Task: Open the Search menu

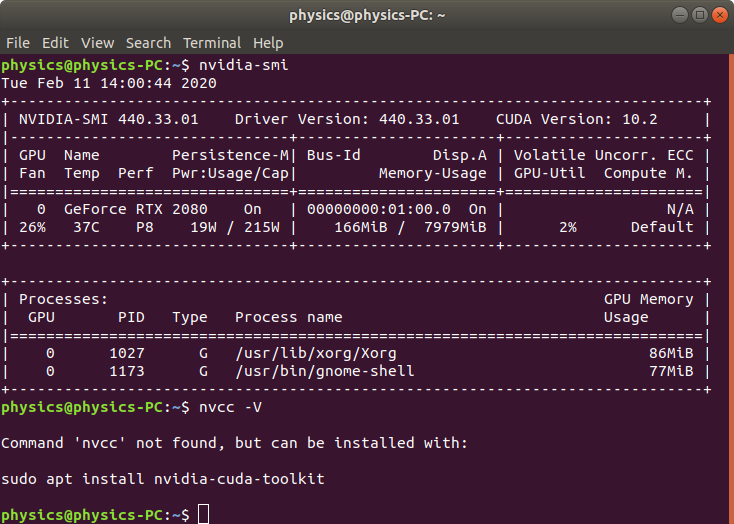Action: point(148,43)
